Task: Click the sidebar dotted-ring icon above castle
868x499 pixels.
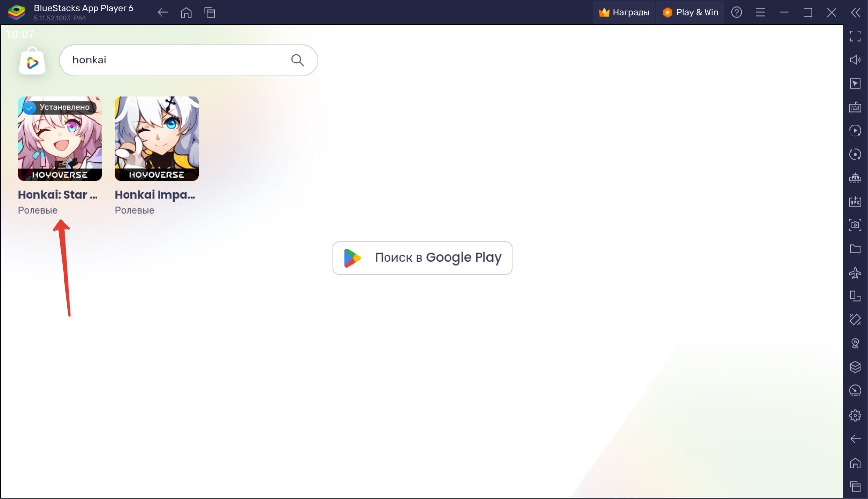Action: coord(855,154)
